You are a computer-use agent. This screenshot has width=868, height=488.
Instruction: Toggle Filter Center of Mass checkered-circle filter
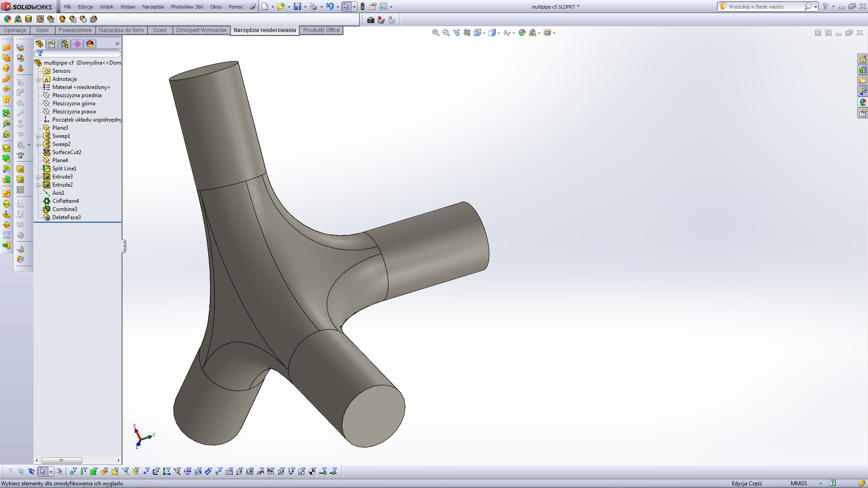click(x=312, y=471)
